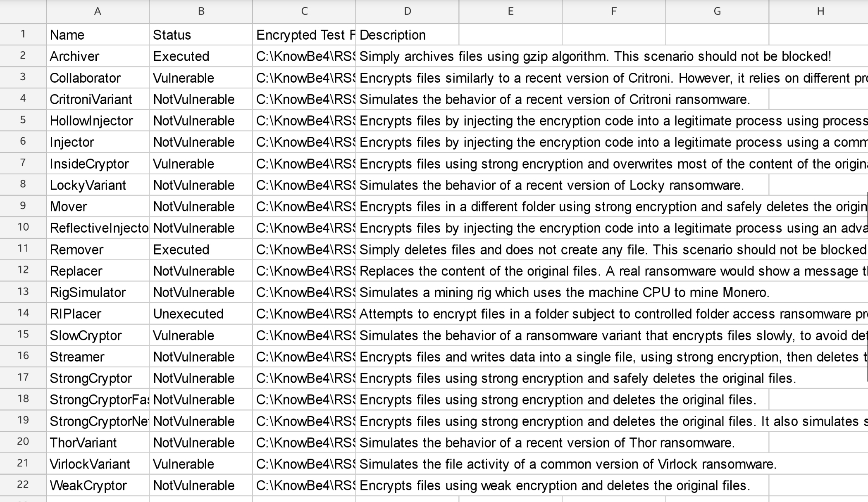
Task: Select column G header
Action: [717, 12]
